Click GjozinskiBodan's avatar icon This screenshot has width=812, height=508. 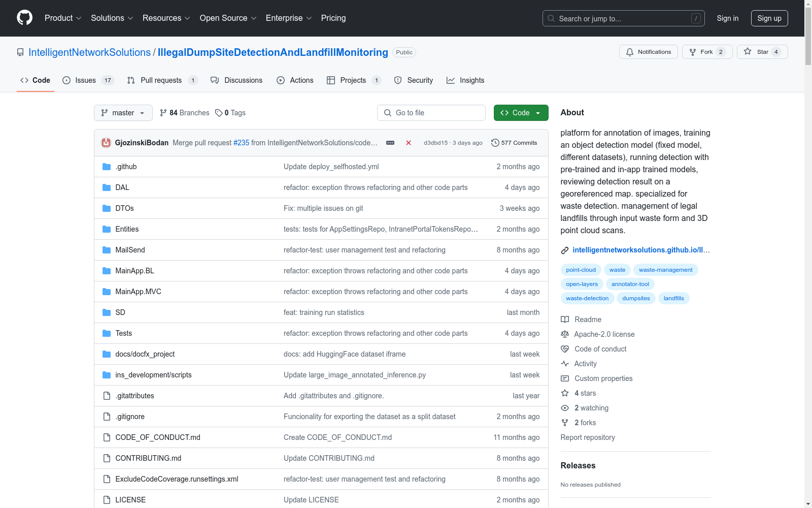tap(106, 143)
